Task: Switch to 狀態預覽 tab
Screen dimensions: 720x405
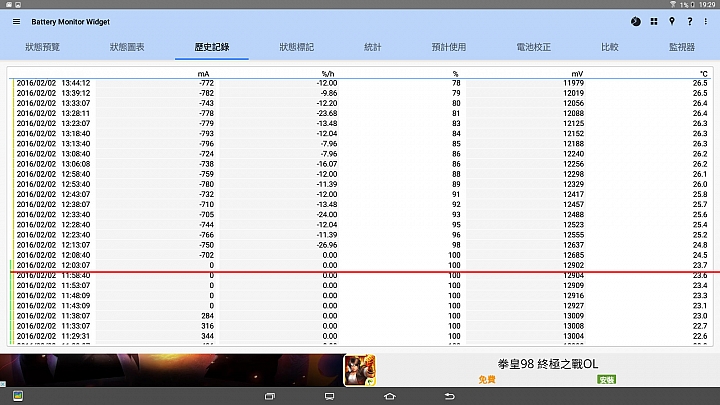Action: coord(42,47)
